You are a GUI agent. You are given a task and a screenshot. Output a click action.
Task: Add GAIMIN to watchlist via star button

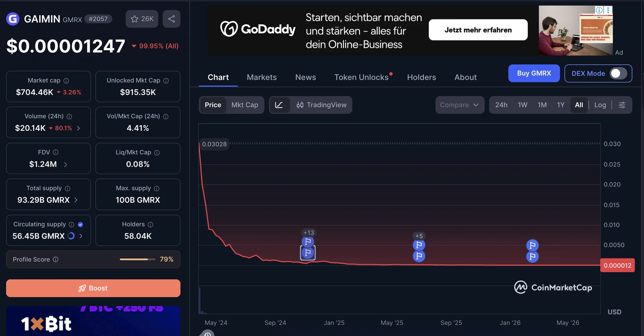click(x=142, y=19)
